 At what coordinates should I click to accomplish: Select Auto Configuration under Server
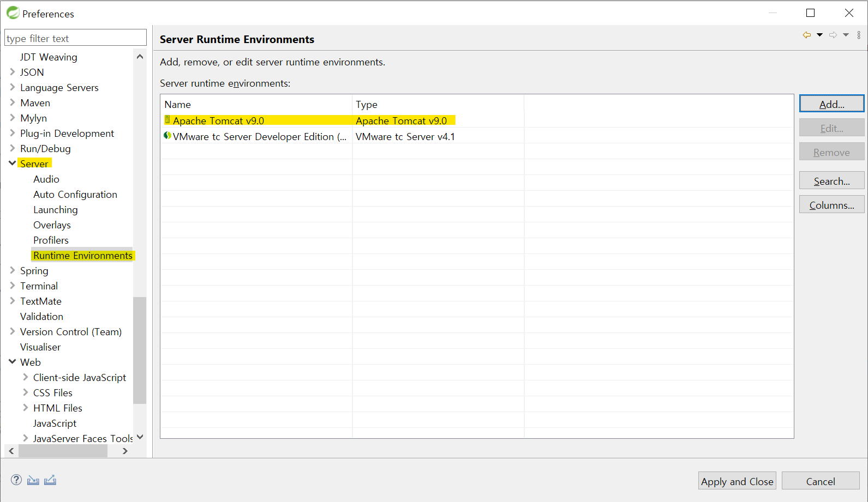click(75, 194)
